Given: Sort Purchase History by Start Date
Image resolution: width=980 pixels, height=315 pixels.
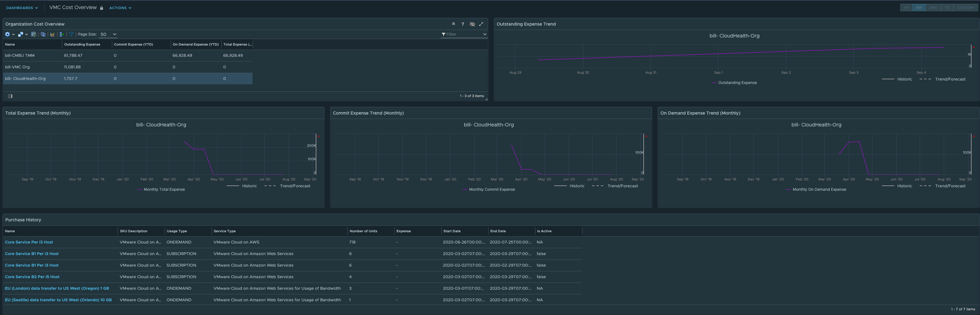Looking at the screenshot, I should (x=452, y=231).
